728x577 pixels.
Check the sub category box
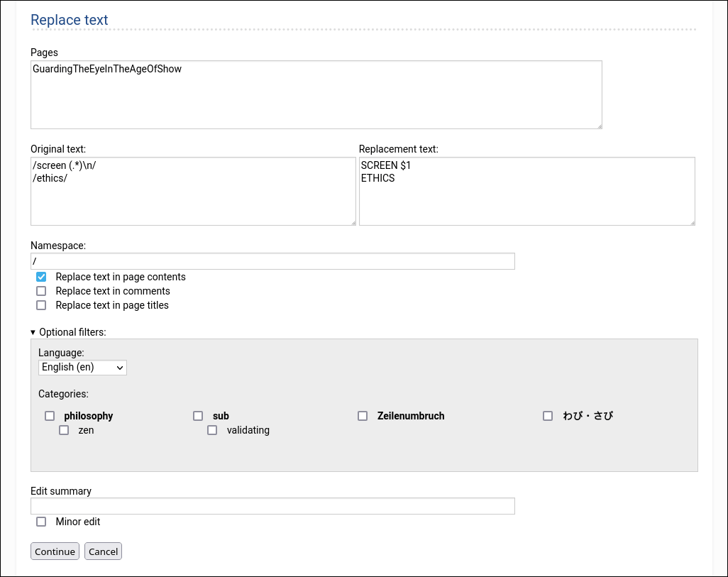(198, 416)
